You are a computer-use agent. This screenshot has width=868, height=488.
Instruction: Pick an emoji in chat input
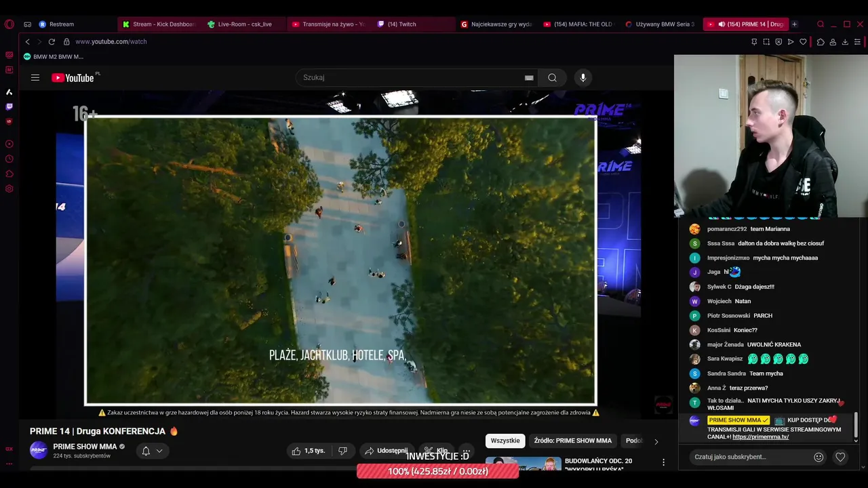[818, 457]
